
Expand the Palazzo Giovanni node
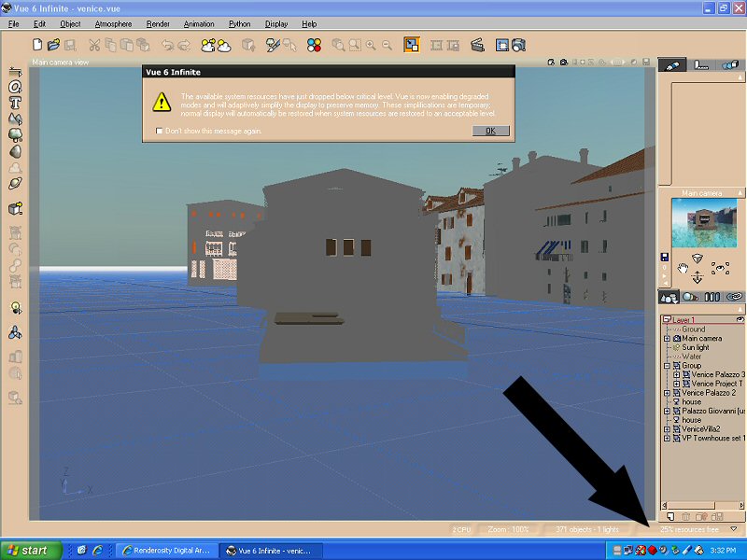pos(667,411)
